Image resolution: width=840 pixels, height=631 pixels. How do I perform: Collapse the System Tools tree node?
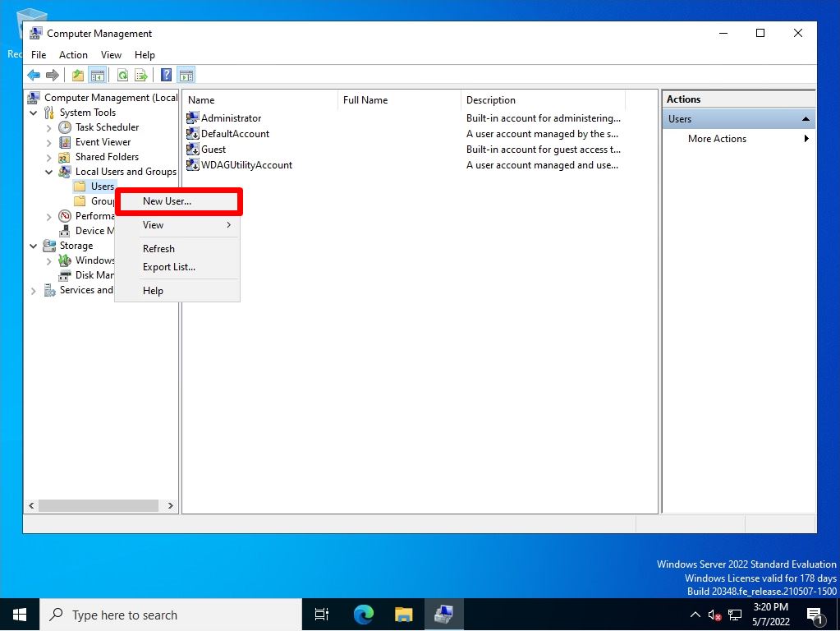33,113
